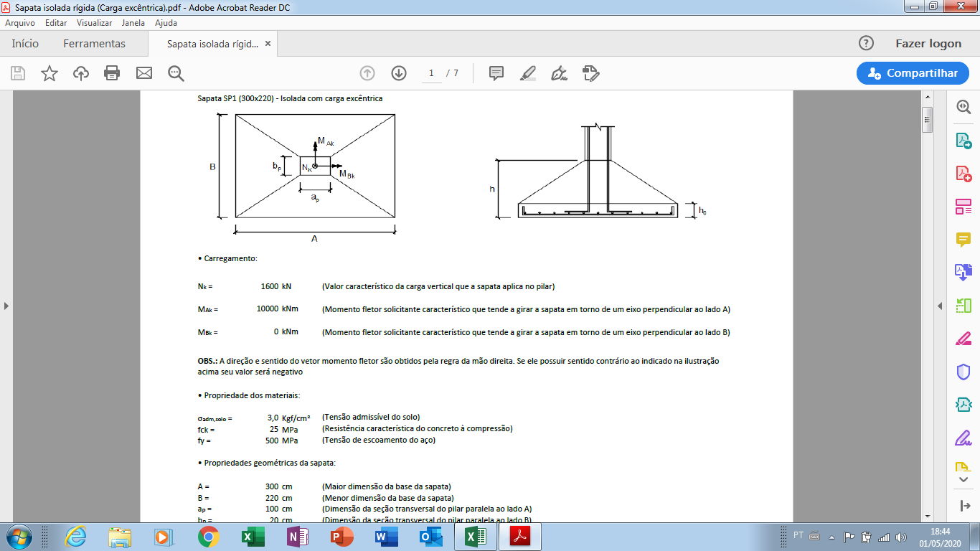Open the Visualizar menu
This screenshot has width=980, height=551.
point(94,23)
